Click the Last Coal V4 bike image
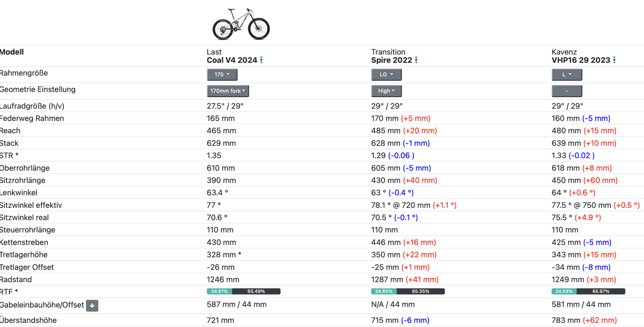This screenshot has width=644, height=327. [x=241, y=24]
